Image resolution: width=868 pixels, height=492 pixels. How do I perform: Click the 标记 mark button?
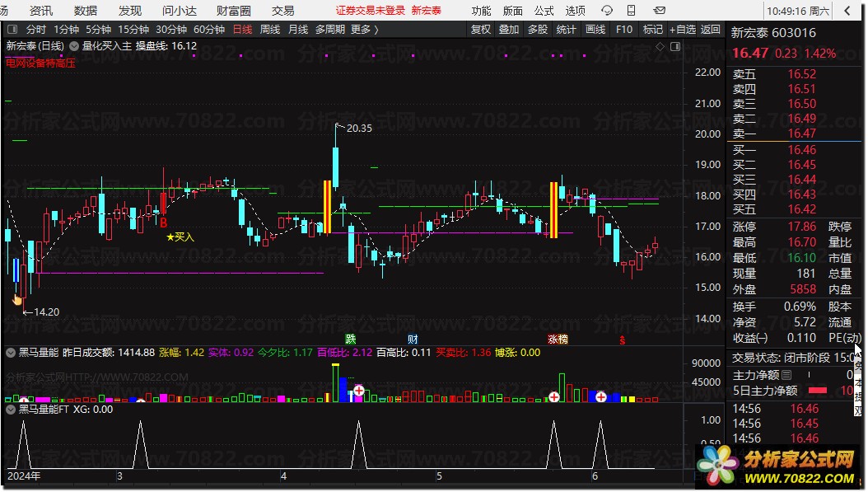[x=653, y=30]
